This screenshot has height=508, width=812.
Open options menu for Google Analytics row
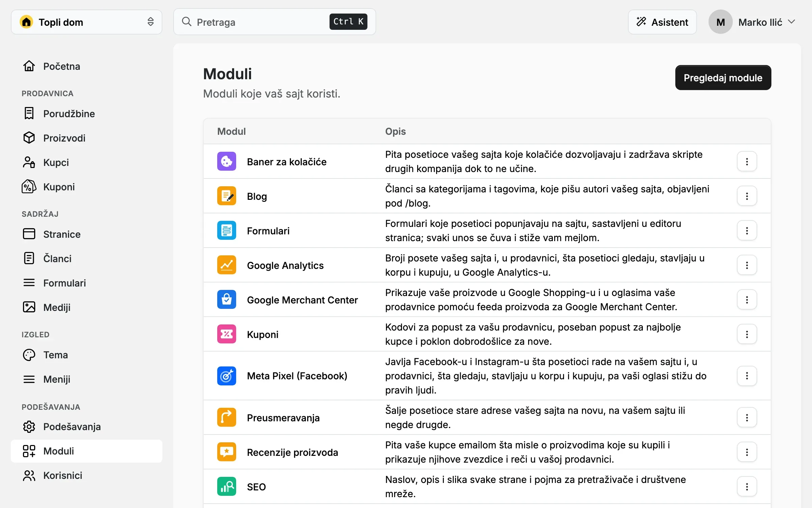tap(747, 265)
